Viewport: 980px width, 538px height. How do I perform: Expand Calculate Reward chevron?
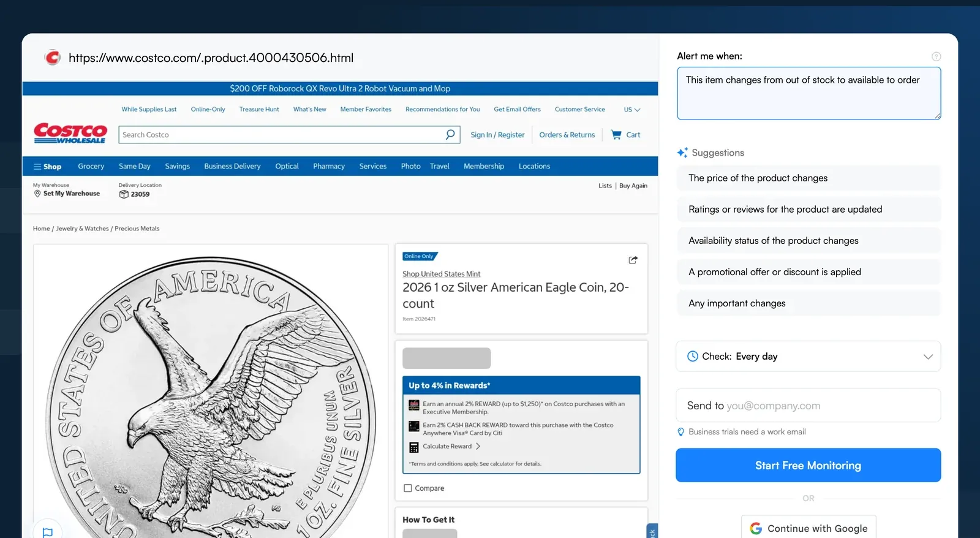(478, 447)
